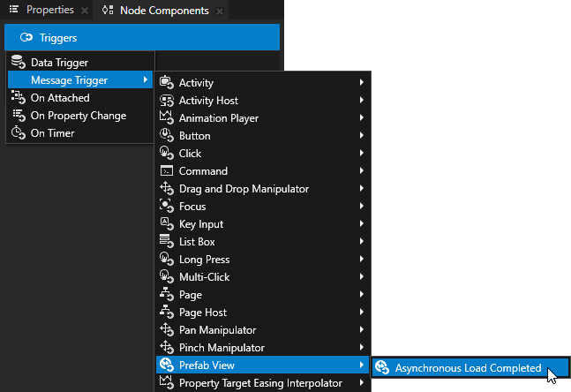Expand the Animation Player submenu arrow
This screenshot has width=571, height=392.
pyautogui.click(x=361, y=117)
